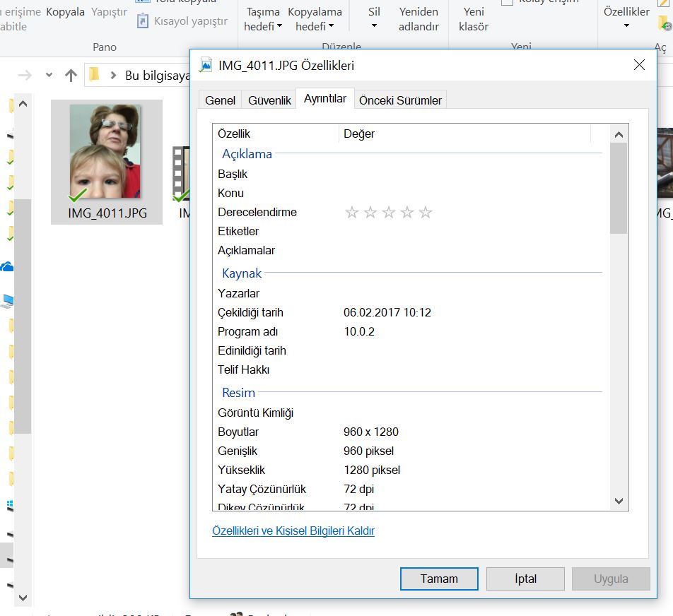Click the This PC computer icon in navigation pane
Screen dimensions: 673x616
point(7,301)
